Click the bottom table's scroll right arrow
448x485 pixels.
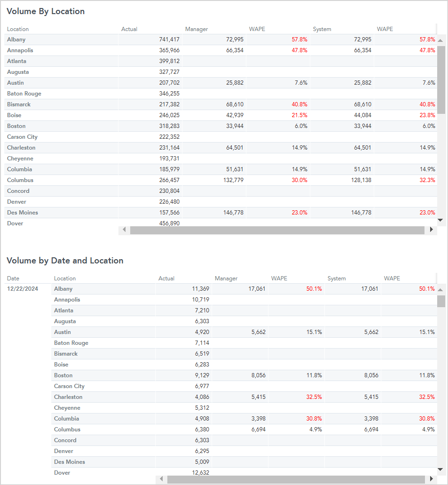pyautogui.click(x=431, y=479)
